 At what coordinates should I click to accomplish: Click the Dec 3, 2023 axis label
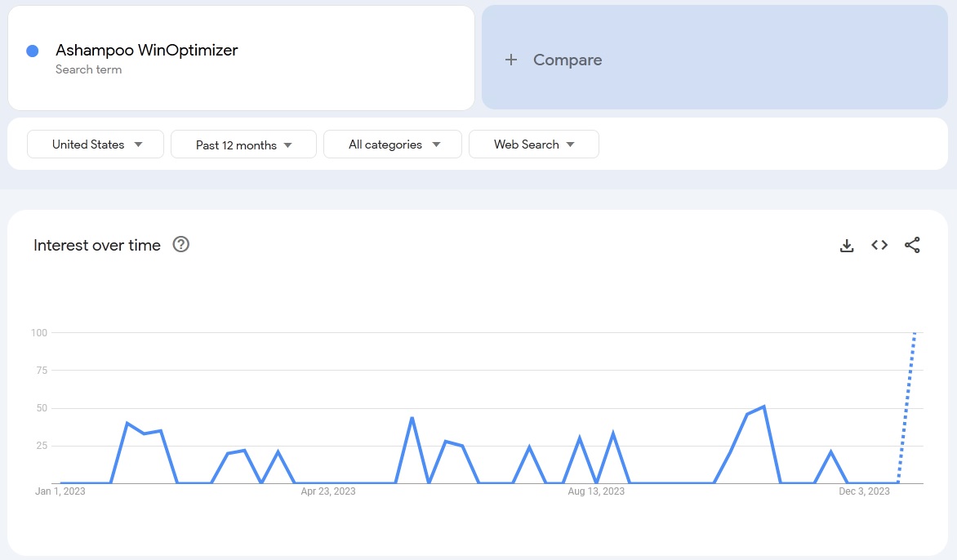tap(864, 491)
